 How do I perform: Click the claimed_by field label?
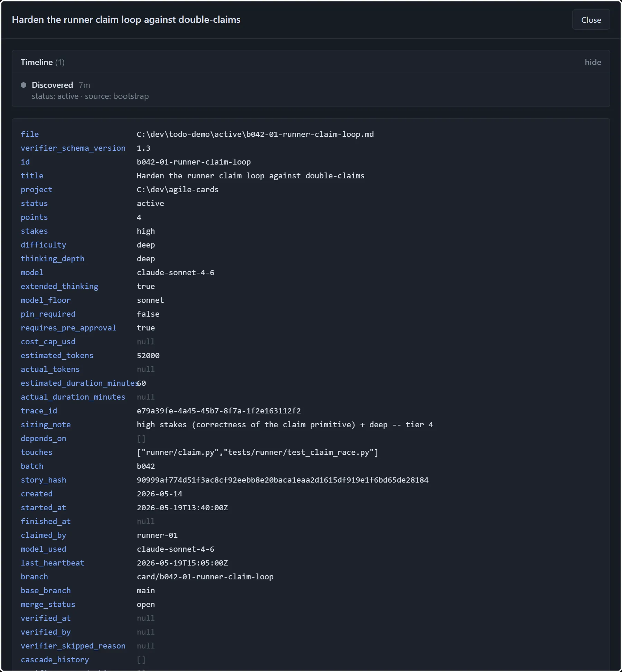(x=43, y=535)
